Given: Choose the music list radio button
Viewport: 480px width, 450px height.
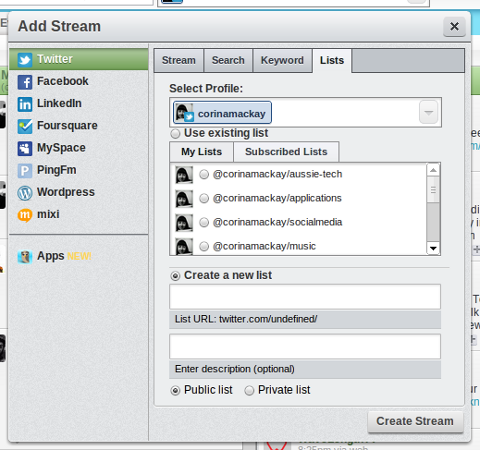Looking at the screenshot, I should point(204,246).
